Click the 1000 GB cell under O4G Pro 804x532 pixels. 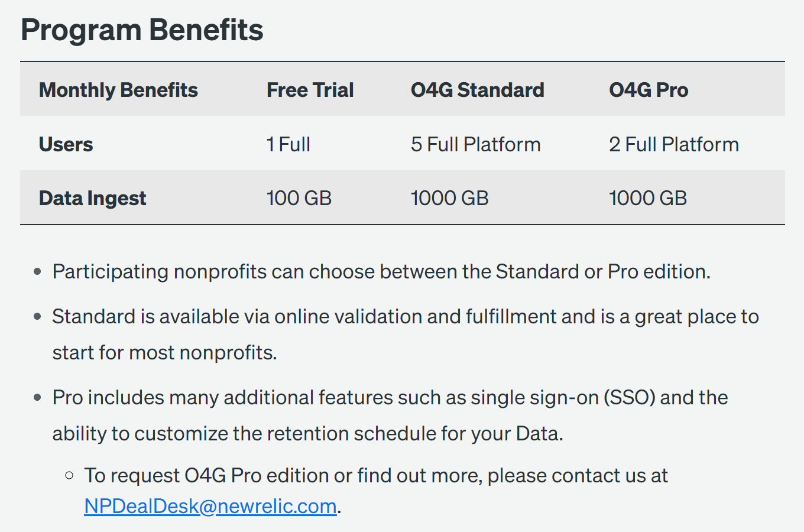coord(648,198)
